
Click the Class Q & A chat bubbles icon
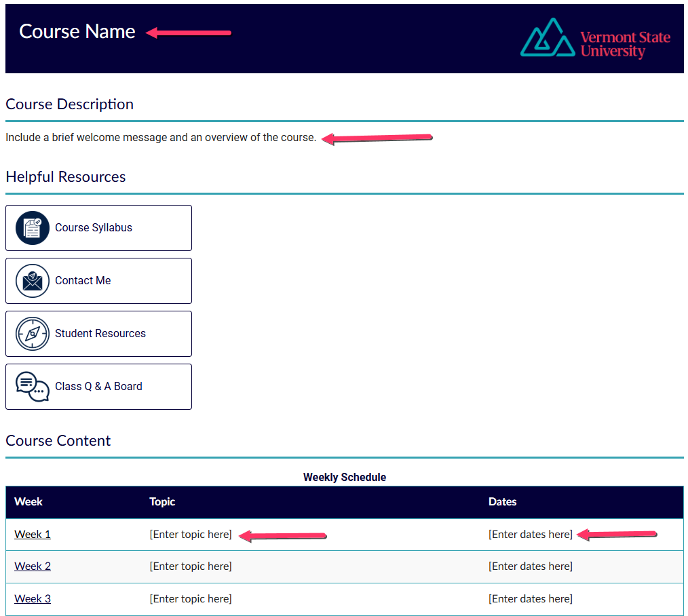(33, 387)
